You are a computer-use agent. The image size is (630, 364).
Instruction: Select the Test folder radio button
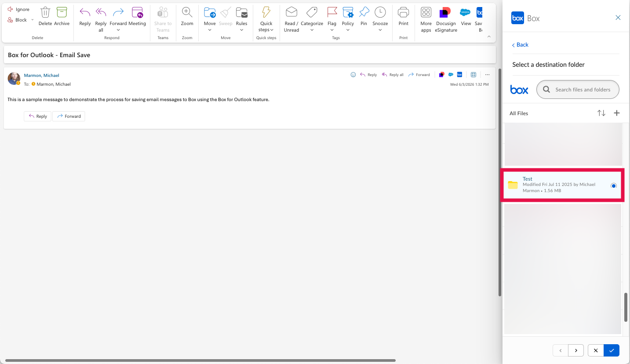point(614,186)
